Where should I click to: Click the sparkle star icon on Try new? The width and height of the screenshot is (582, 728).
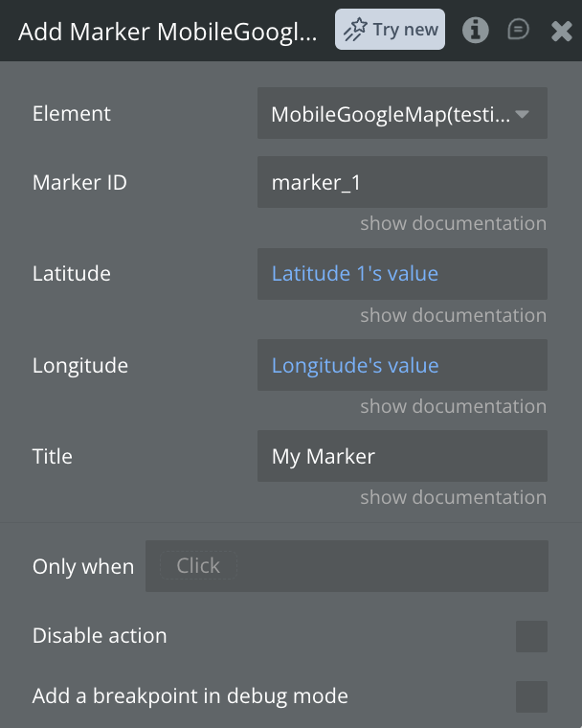tap(355, 31)
